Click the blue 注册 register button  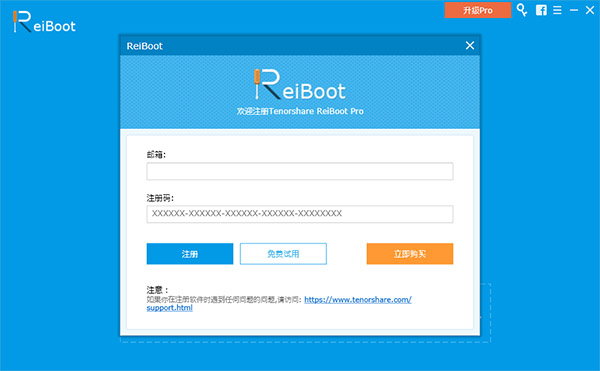[x=190, y=254]
